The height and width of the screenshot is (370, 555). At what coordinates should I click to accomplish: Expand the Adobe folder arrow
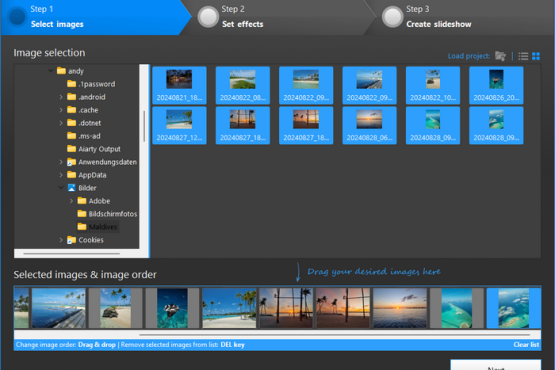coord(71,201)
